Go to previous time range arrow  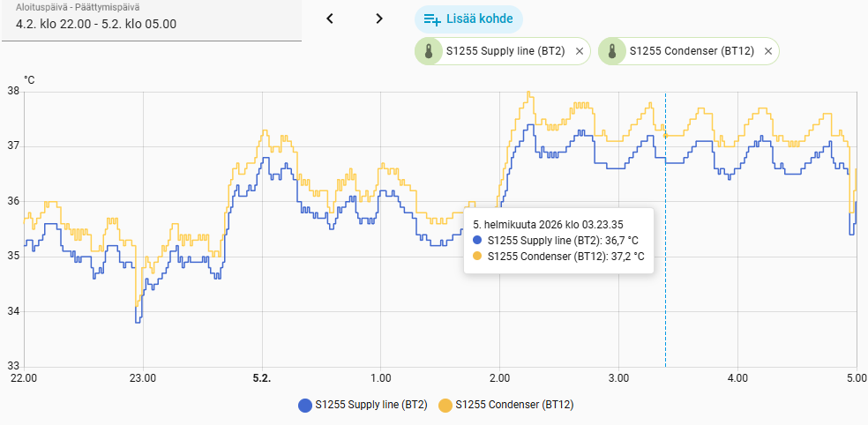[x=330, y=19]
